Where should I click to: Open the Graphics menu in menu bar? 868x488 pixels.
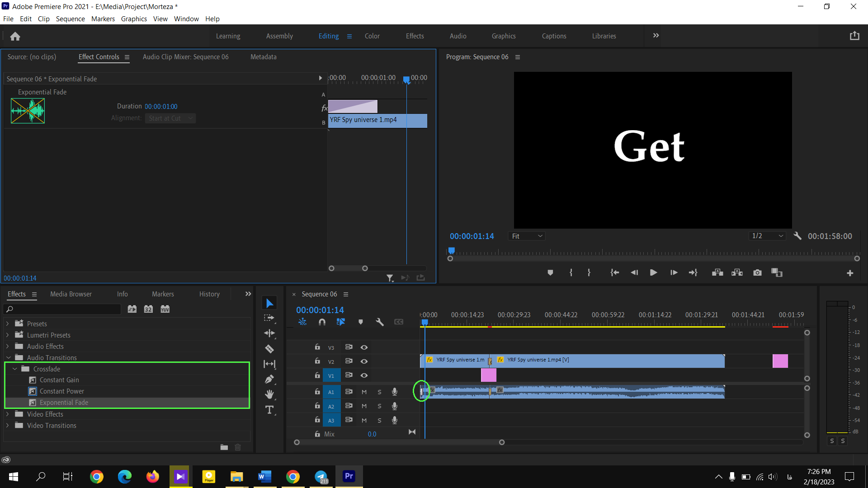point(133,19)
